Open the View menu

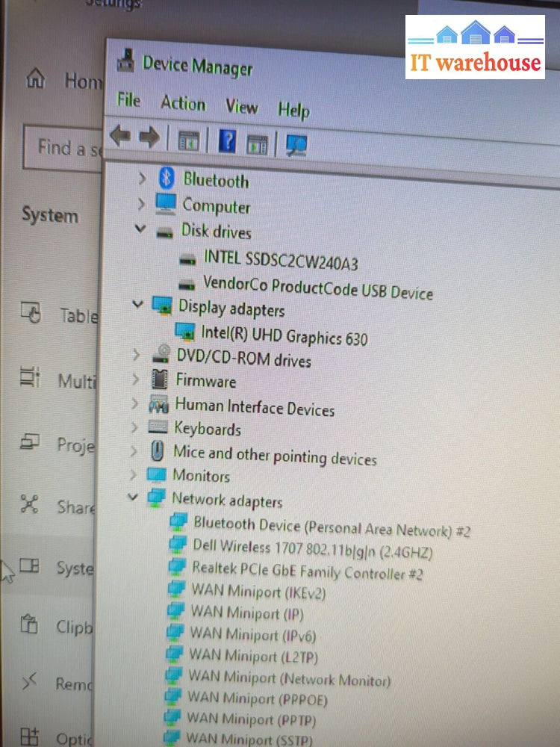click(x=241, y=107)
